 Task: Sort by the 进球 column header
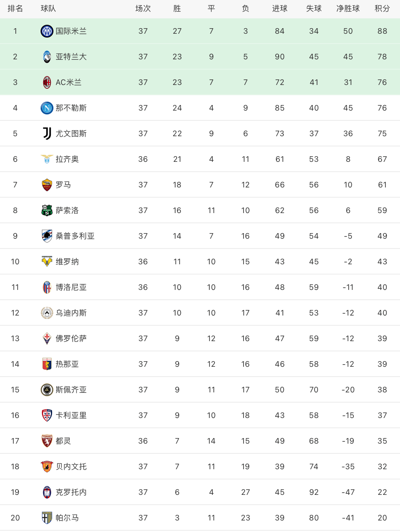click(x=279, y=9)
